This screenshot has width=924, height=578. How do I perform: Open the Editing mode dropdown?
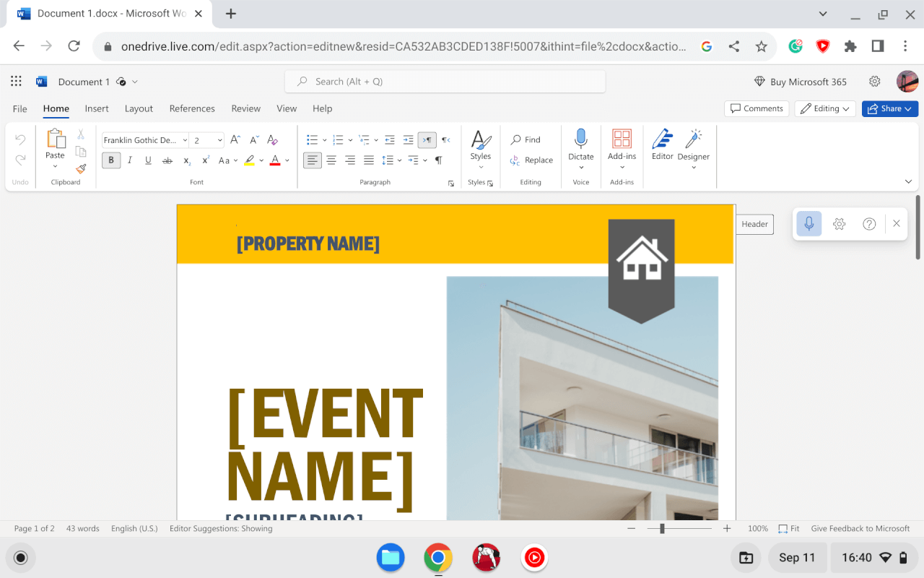(x=825, y=108)
